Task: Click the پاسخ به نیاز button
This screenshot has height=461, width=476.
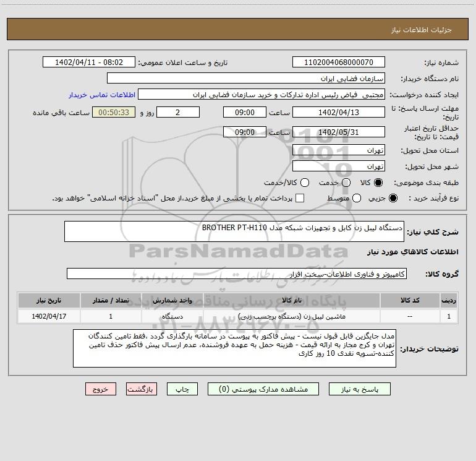Action: pos(359,389)
